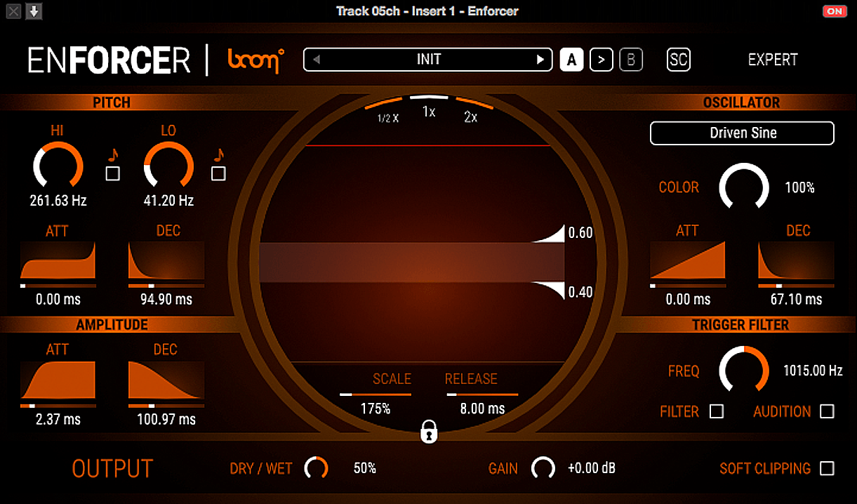Click the trigger filter FREQ knob

(744, 370)
